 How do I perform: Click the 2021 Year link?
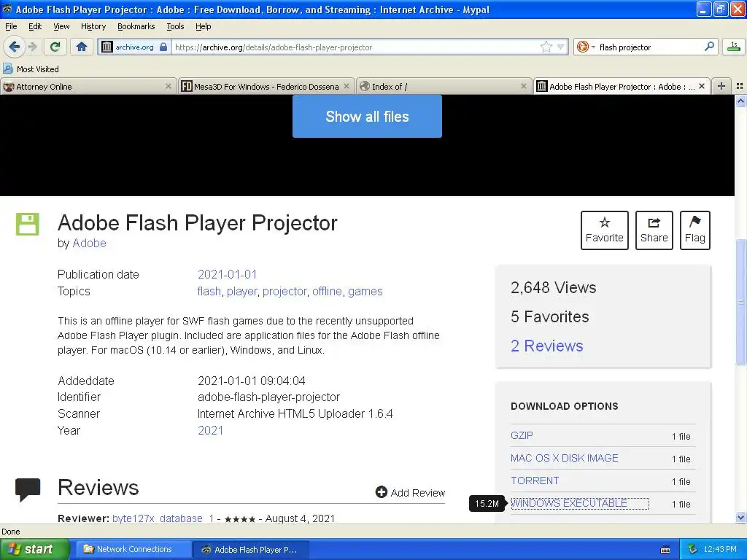[x=210, y=430]
